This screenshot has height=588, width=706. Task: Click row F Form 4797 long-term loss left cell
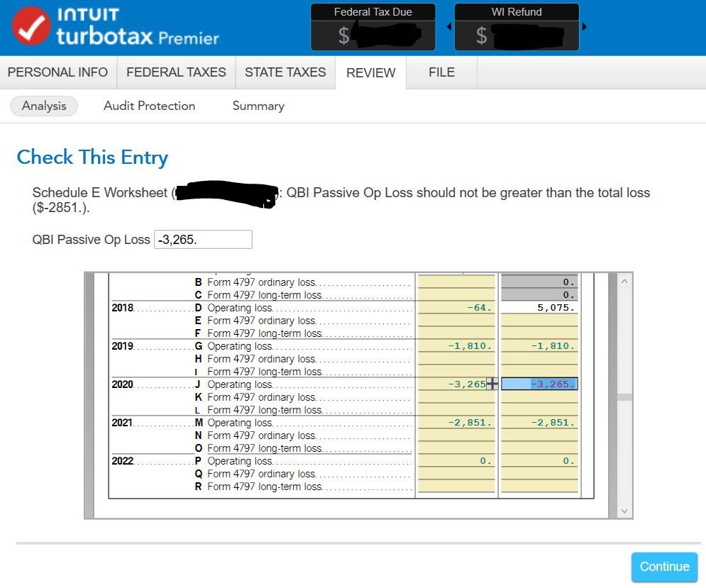coord(456,333)
